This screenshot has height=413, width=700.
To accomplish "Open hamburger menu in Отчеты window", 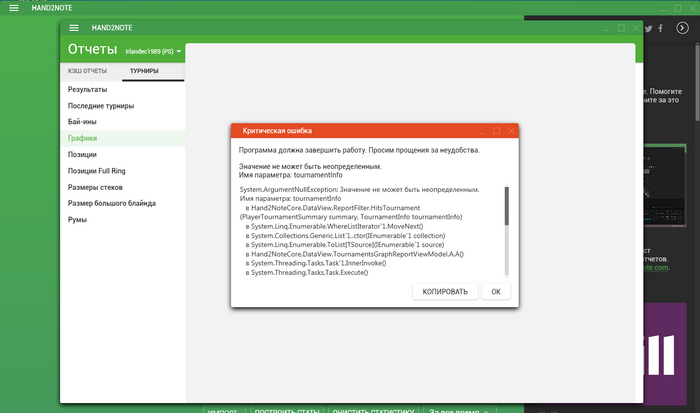I will click(x=74, y=28).
